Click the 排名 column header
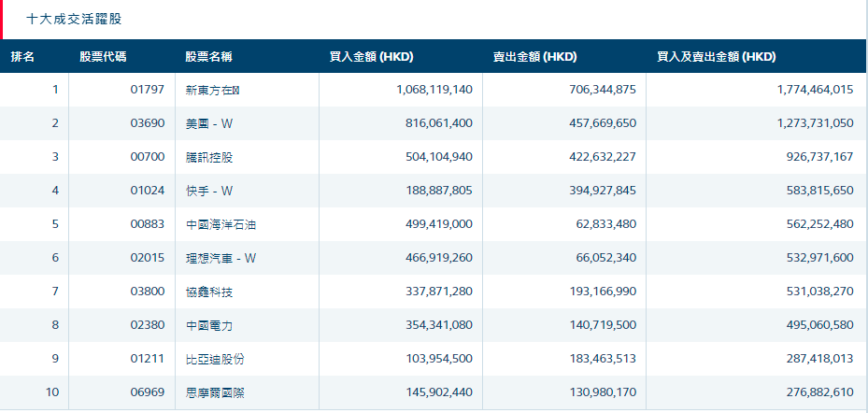Image resolution: width=868 pixels, height=413 pixels. (x=22, y=56)
